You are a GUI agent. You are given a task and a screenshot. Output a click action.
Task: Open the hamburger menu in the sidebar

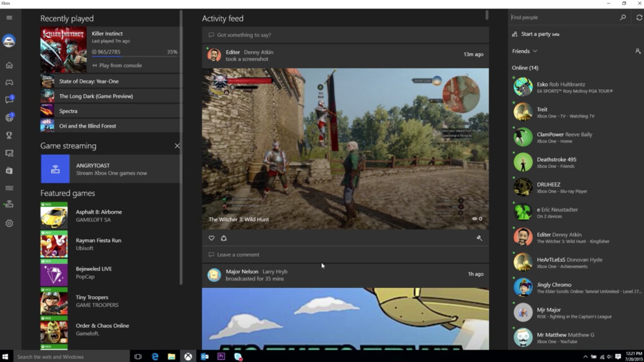(9, 18)
